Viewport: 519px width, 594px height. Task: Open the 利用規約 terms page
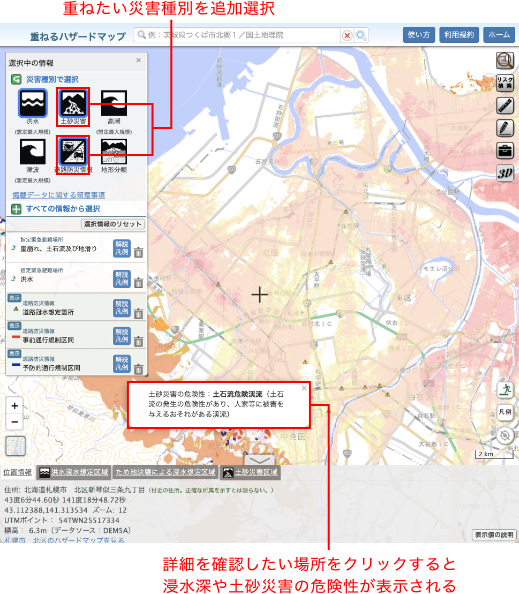tap(459, 35)
